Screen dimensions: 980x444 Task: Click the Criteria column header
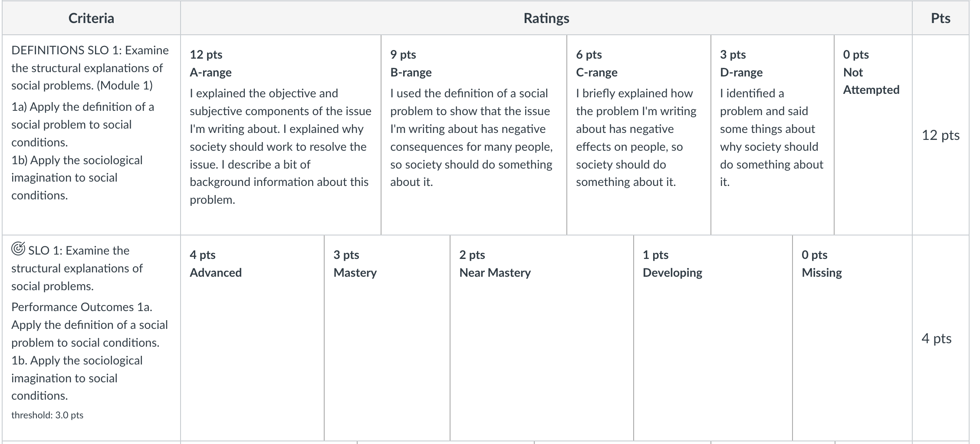pos(91,18)
